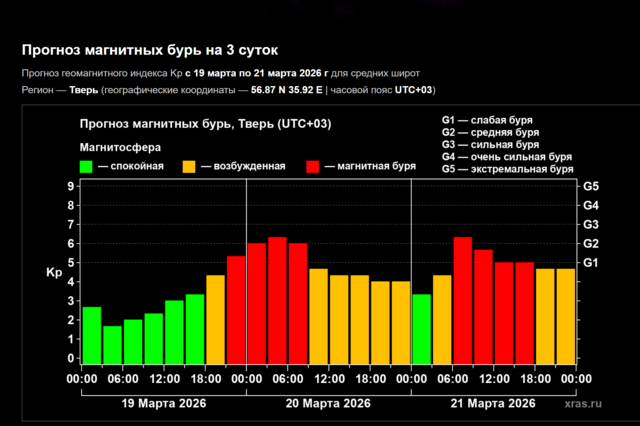
Task: Click the '12:00' tick label for 20 March
Action: tap(329, 379)
